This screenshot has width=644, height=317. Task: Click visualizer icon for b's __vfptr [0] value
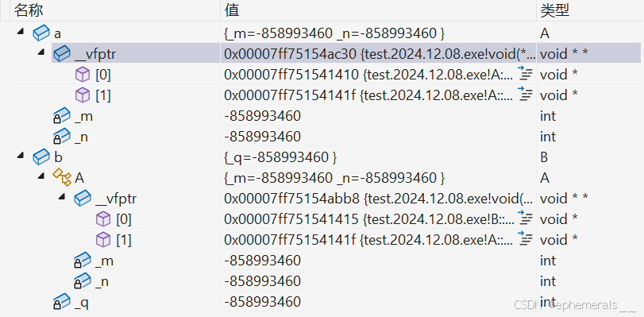pyautogui.click(x=526, y=218)
